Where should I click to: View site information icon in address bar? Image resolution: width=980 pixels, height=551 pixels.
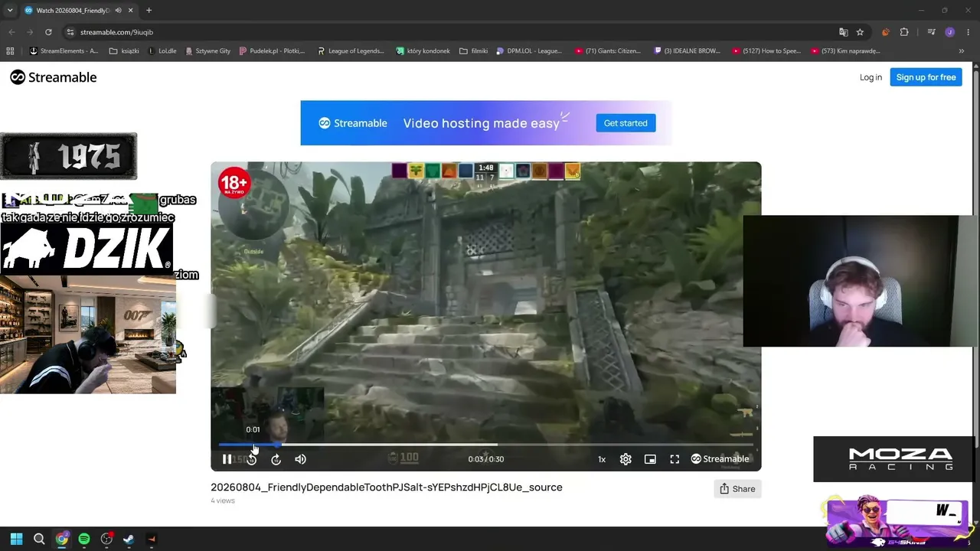70,32
